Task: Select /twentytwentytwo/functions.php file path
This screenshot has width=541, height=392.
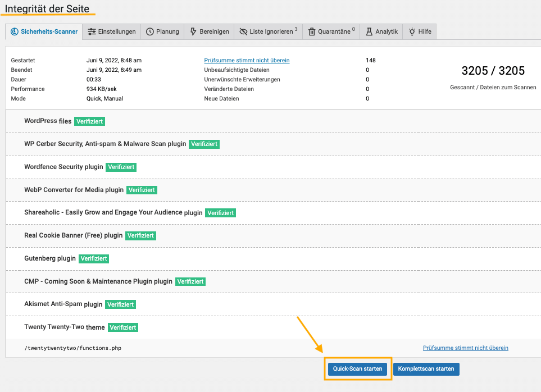Action: click(x=73, y=348)
